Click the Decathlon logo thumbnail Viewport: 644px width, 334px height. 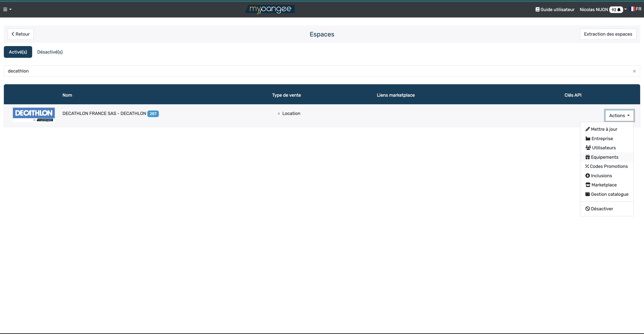(x=34, y=114)
